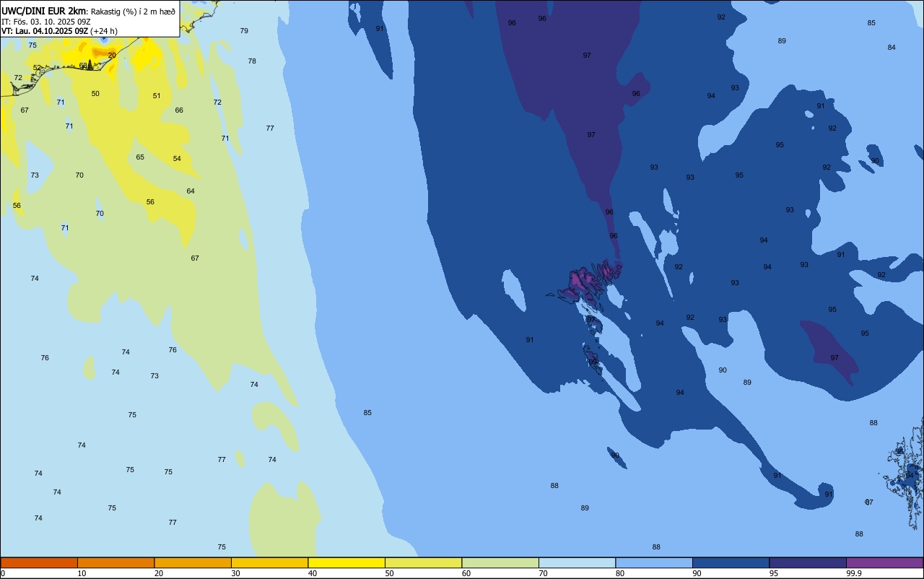Screen dimensions: 924x579
Task: Click the humidity value 51 on the map
Action: 157,96
